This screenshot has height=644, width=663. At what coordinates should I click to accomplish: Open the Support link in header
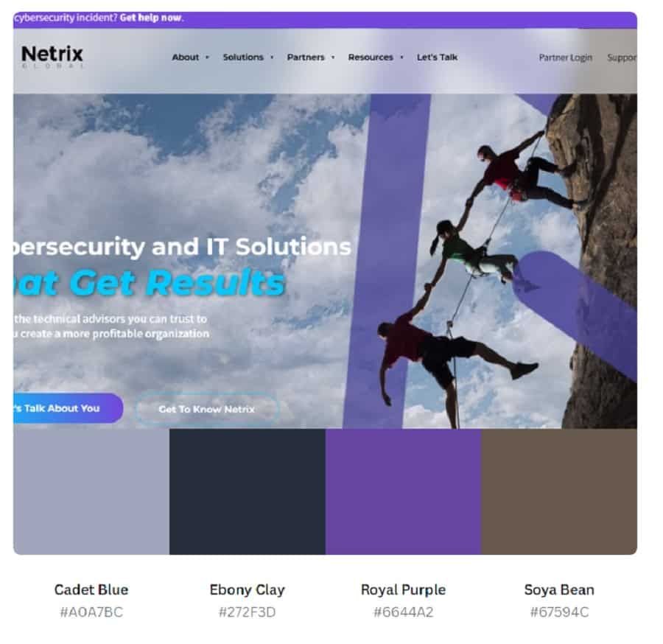pyautogui.click(x=622, y=57)
